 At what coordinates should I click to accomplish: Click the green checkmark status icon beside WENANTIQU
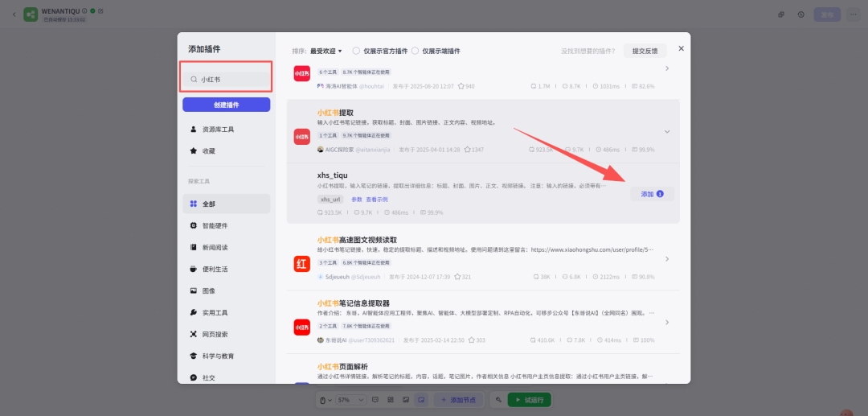click(92, 10)
